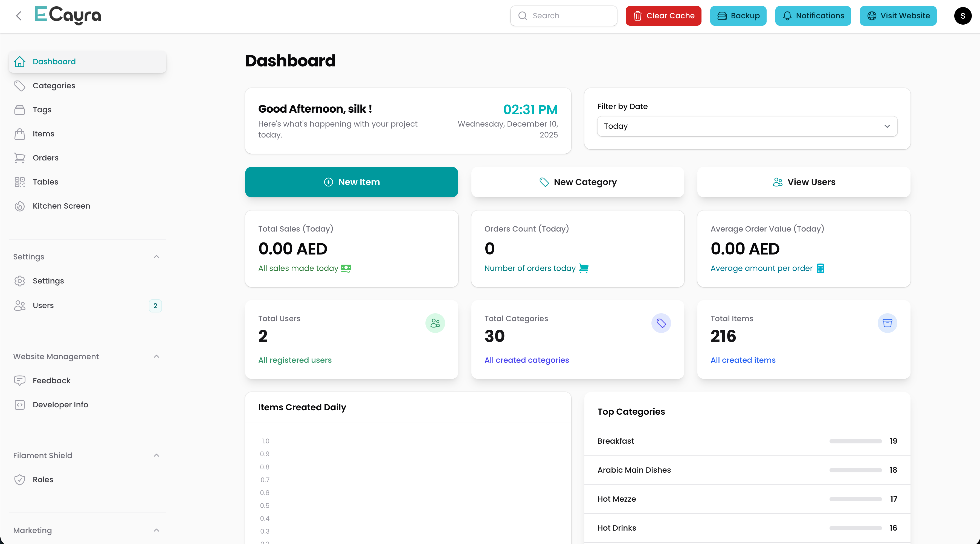Open All created items link
Viewport: 980px width, 544px height.
(743, 360)
